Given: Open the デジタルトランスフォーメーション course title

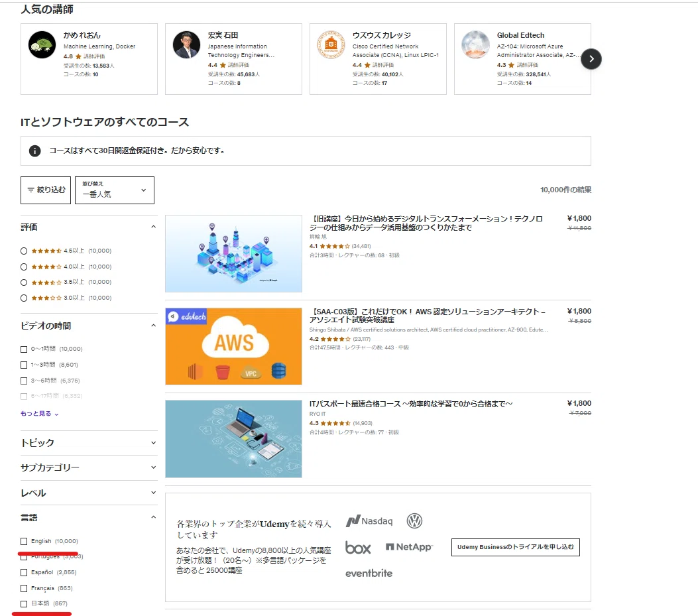Looking at the screenshot, I should (x=426, y=223).
